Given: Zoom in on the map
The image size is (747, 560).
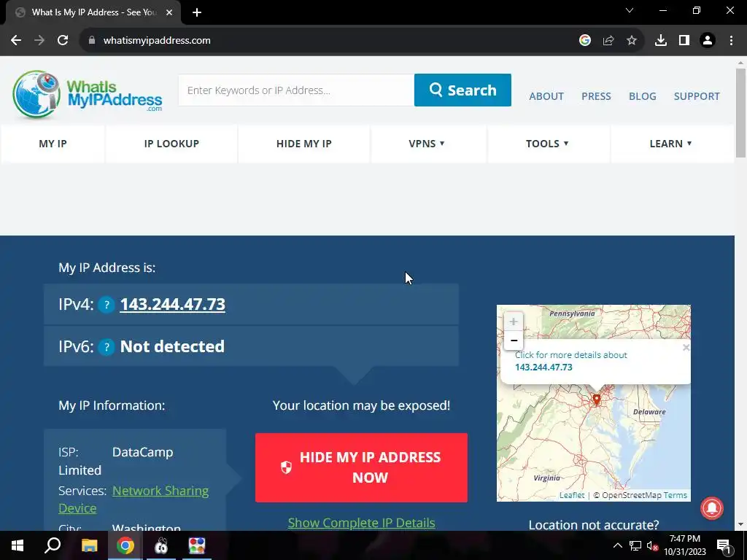Looking at the screenshot, I should pos(514,322).
